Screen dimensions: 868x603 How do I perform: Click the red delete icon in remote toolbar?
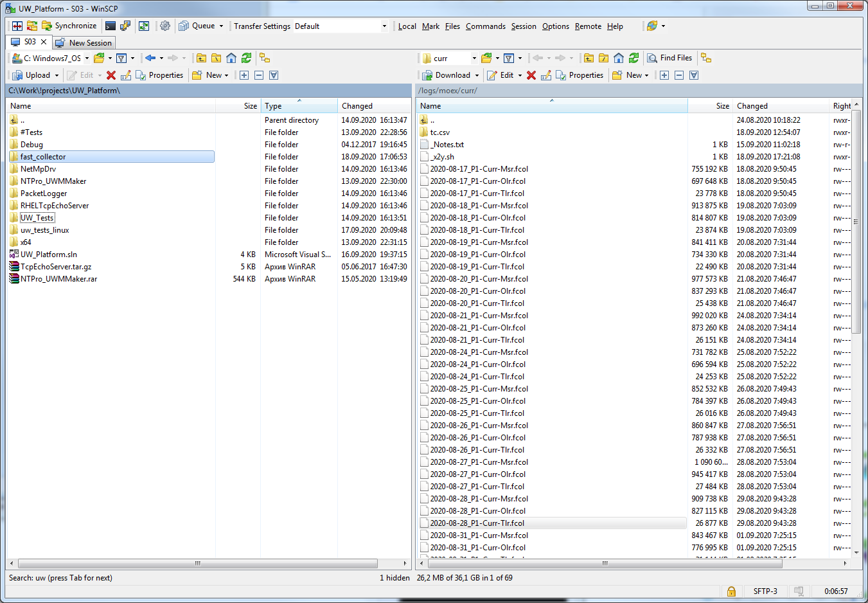pyautogui.click(x=531, y=75)
